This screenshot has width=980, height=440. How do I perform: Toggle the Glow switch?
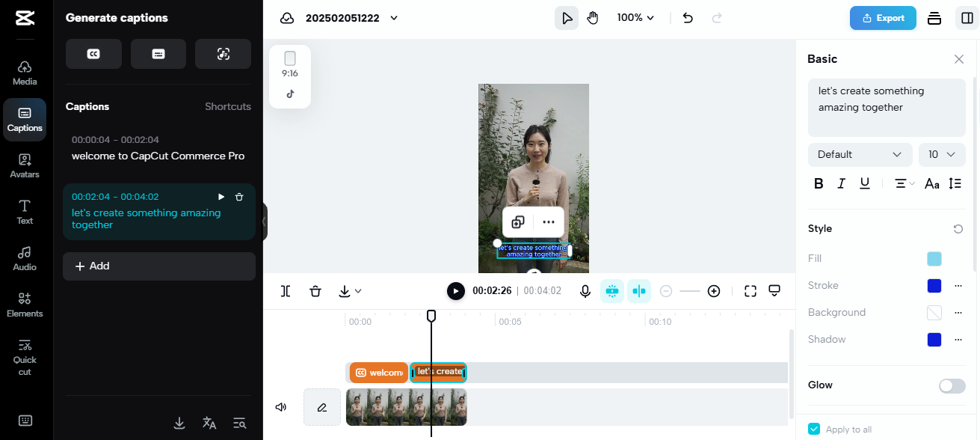coord(952,385)
